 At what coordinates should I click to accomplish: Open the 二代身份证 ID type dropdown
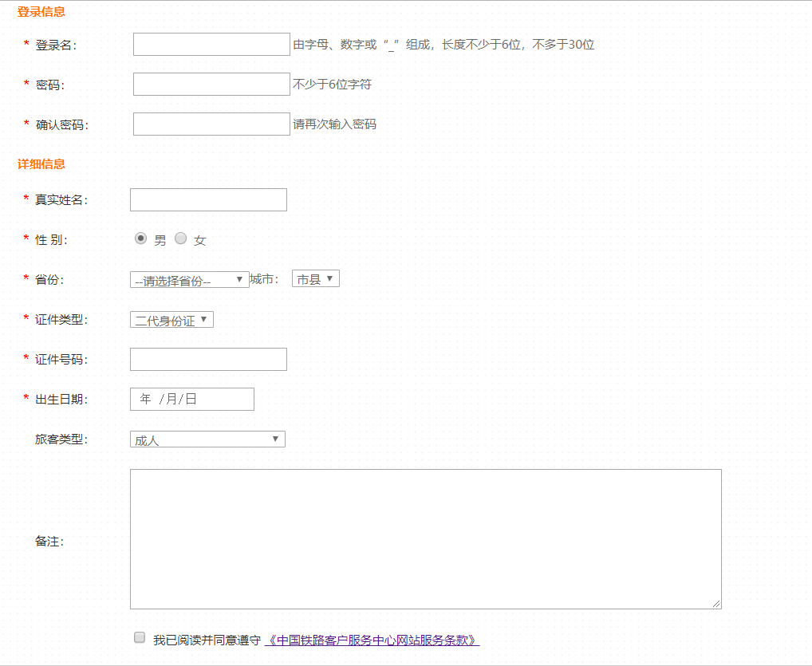coord(171,320)
